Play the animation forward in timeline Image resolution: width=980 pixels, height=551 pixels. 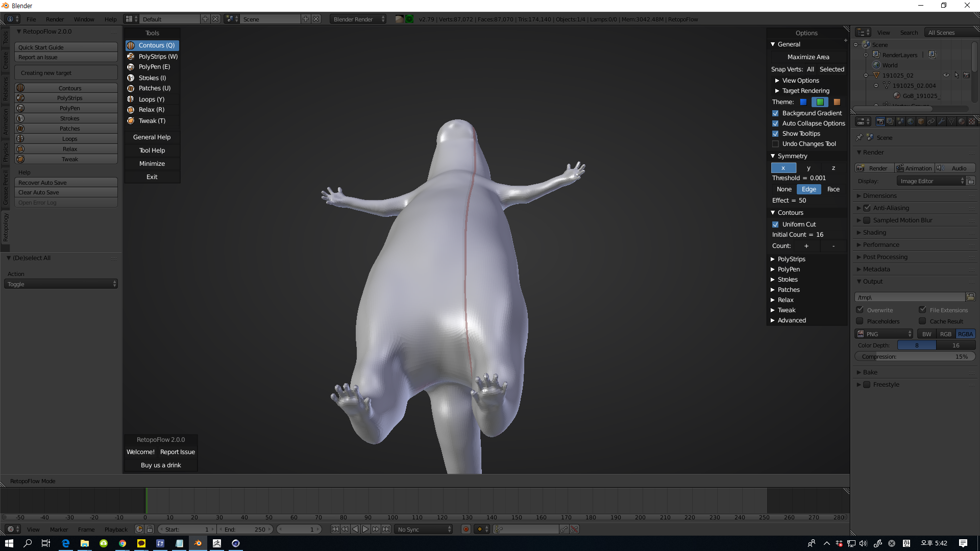[x=365, y=530]
